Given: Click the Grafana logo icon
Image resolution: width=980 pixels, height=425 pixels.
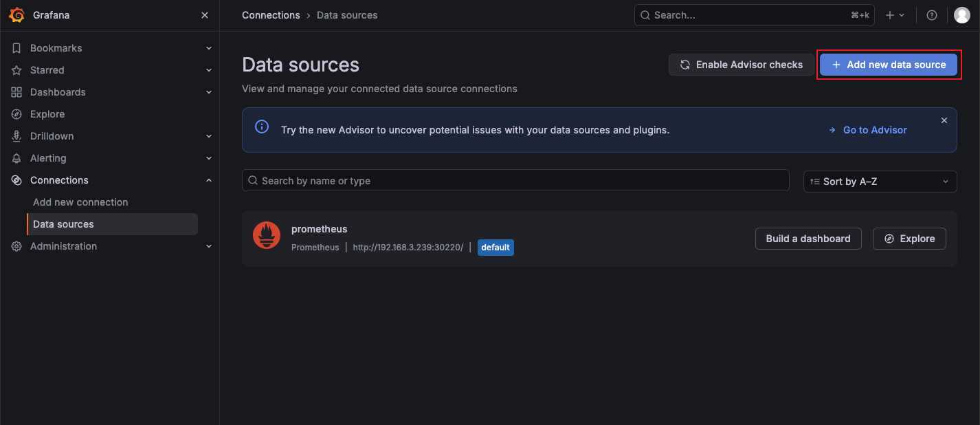Looking at the screenshot, I should tap(16, 15).
